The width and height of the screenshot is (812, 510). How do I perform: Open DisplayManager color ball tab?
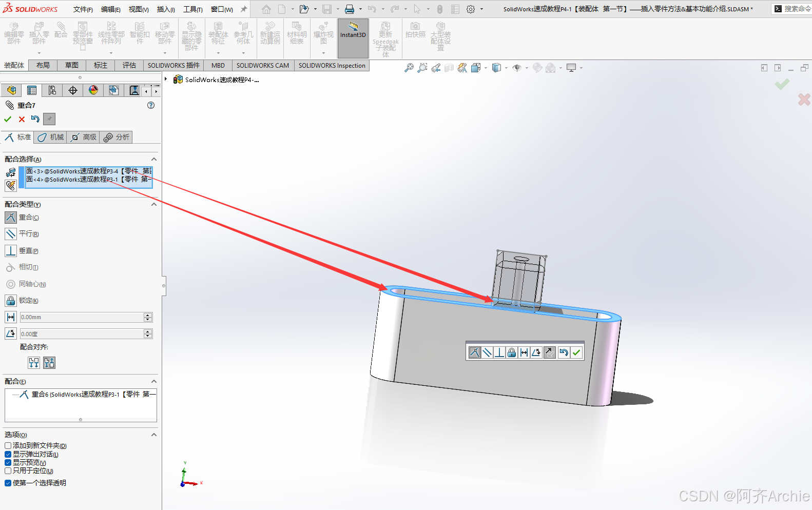93,90
